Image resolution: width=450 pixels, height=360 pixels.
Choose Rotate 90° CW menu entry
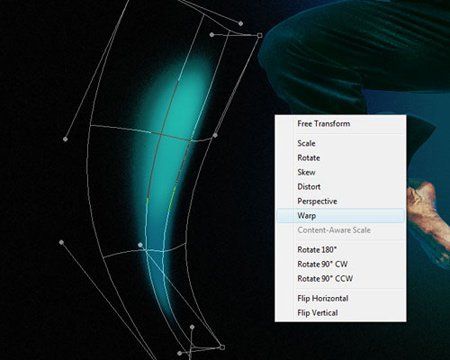(340, 264)
